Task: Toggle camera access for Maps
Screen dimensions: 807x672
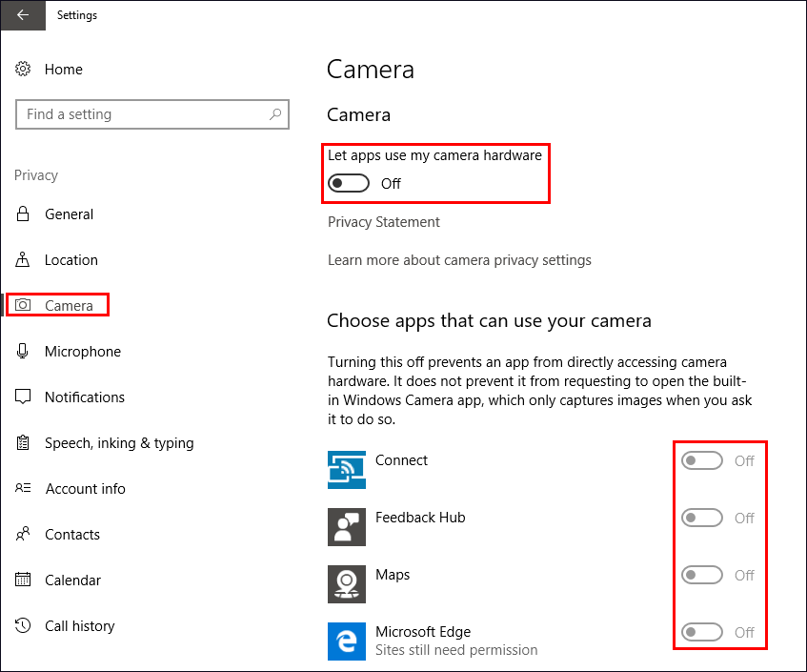Action: click(x=702, y=575)
